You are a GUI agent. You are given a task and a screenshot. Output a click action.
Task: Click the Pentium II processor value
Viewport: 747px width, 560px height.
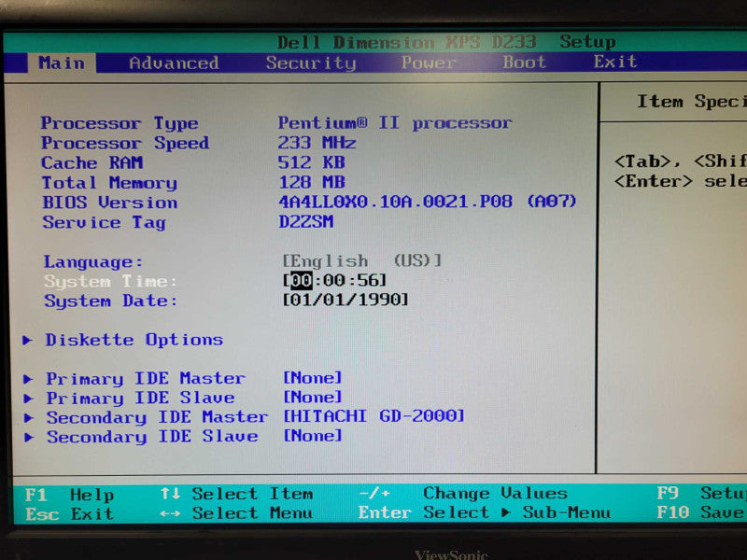pyautogui.click(x=395, y=123)
